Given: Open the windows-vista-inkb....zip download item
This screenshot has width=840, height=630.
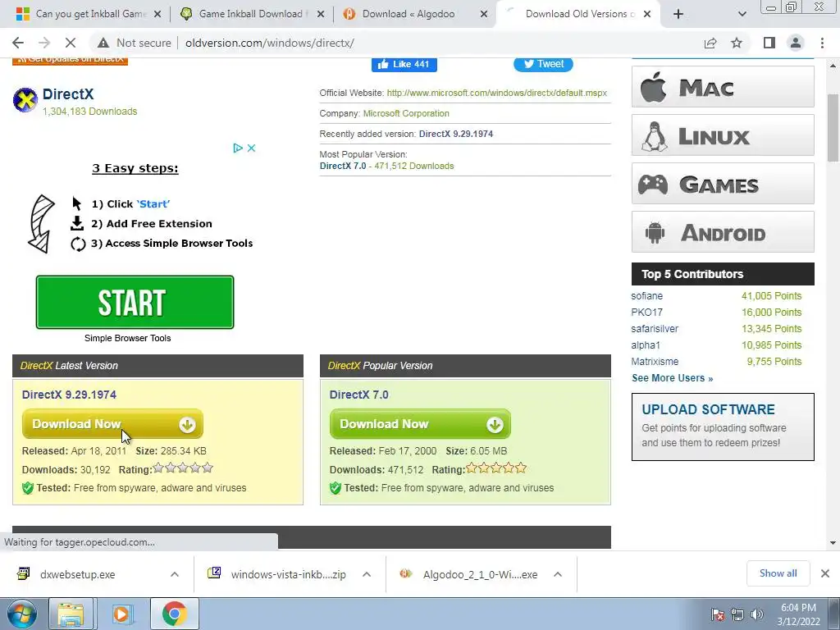Looking at the screenshot, I should pyautogui.click(x=288, y=574).
